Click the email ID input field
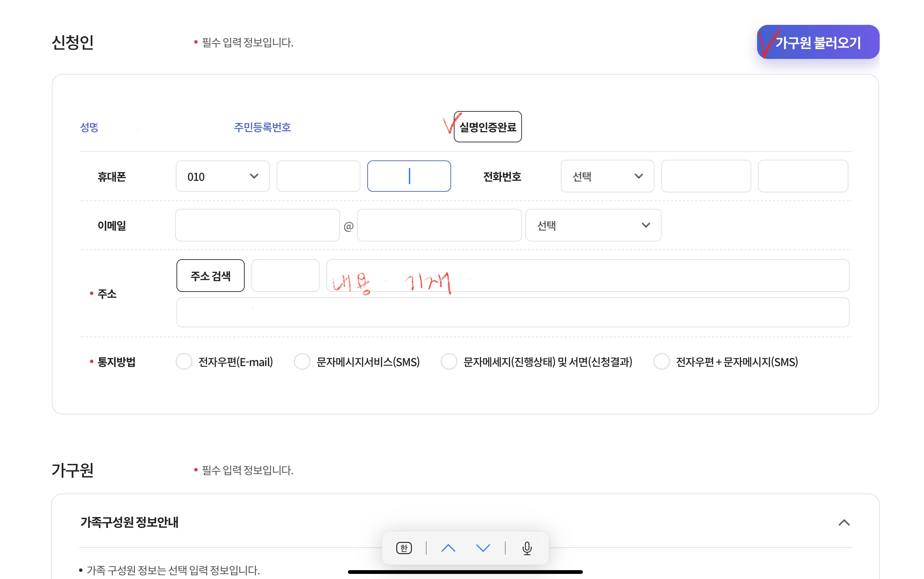 [x=258, y=225]
